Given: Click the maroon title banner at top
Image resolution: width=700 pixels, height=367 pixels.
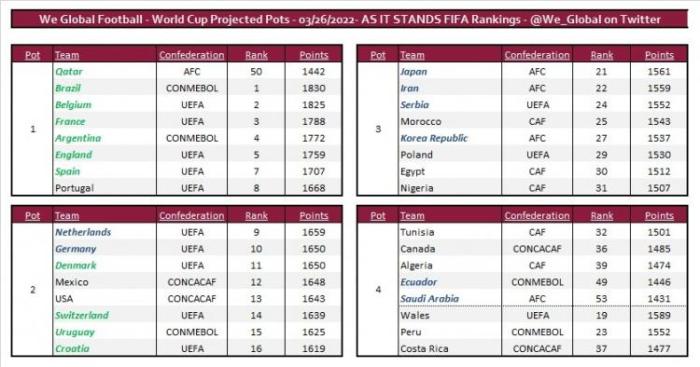Looking at the screenshot, I should click(350, 19).
